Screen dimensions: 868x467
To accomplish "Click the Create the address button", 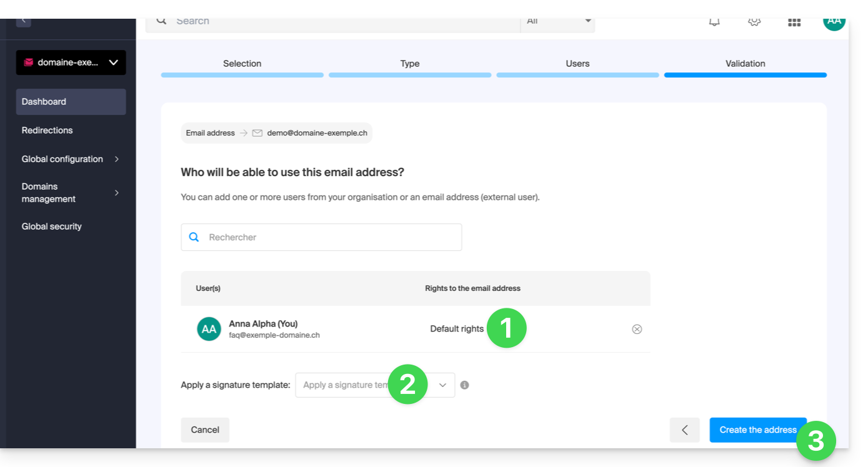I will click(757, 430).
